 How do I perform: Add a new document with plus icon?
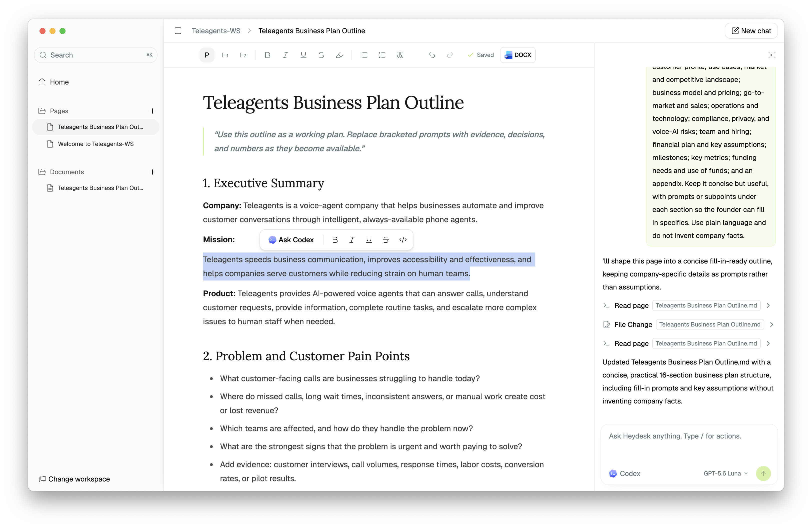point(152,172)
